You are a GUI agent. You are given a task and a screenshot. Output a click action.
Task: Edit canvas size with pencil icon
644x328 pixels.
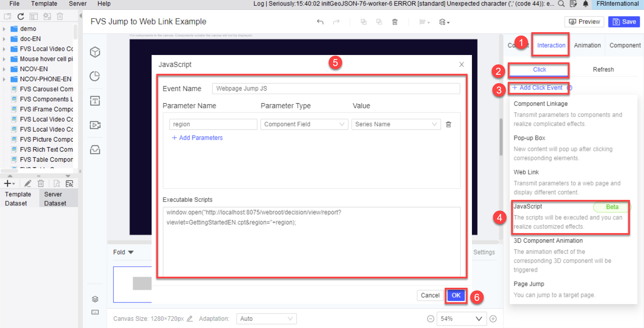190,319
